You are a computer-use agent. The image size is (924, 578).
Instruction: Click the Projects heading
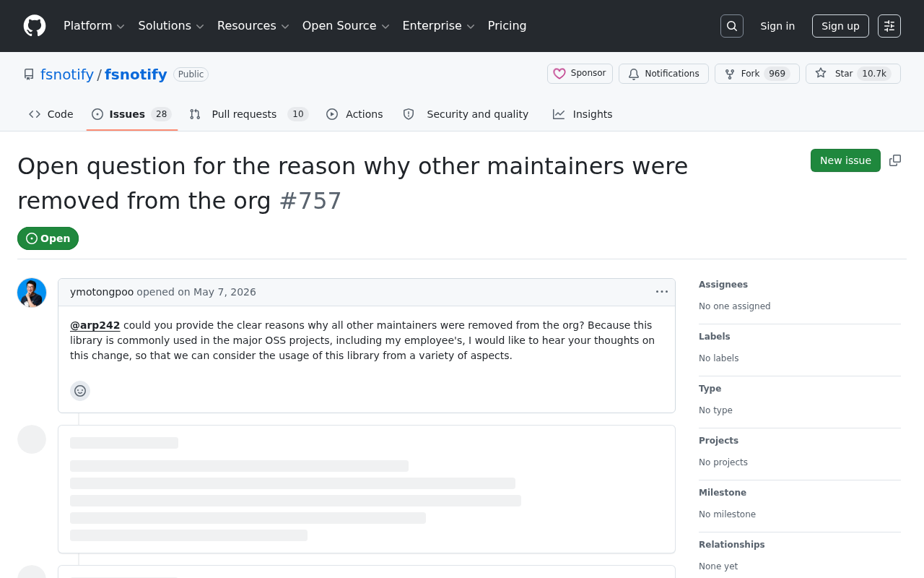pyautogui.click(x=719, y=441)
